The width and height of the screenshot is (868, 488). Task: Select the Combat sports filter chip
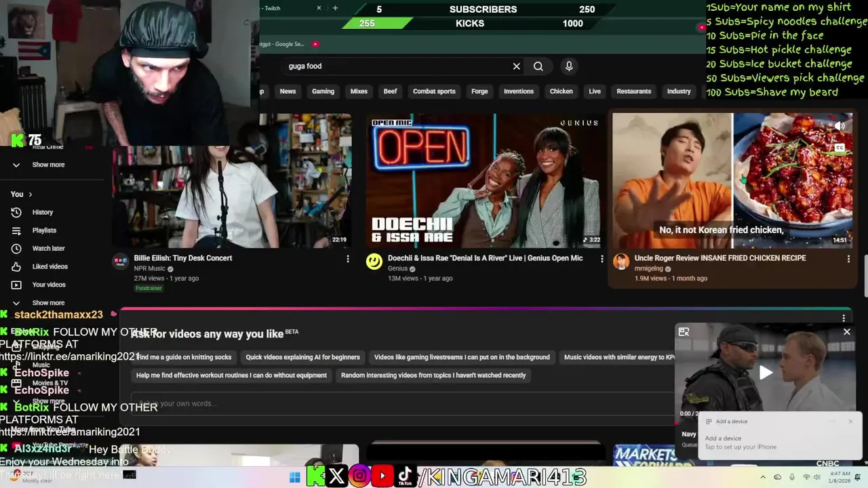click(x=434, y=91)
